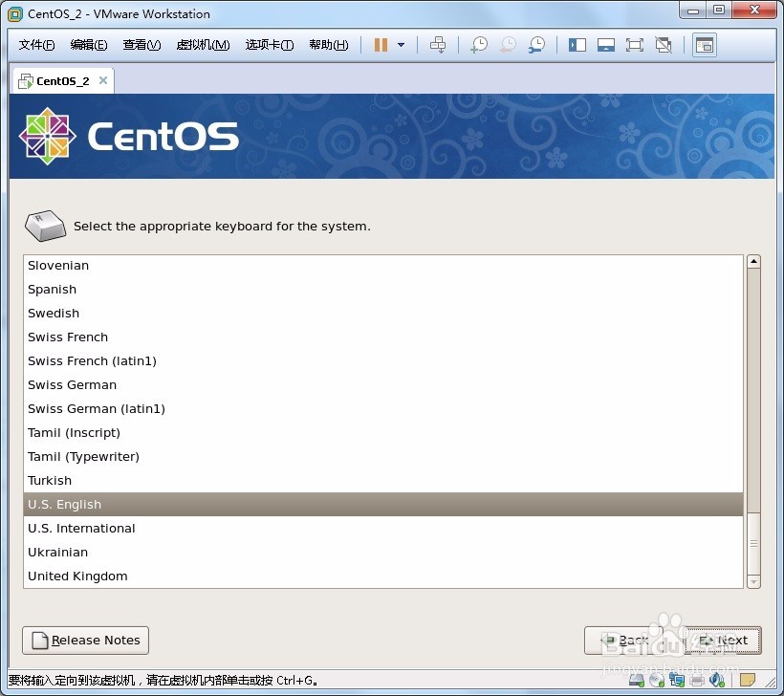This screenshot has height=696, width=784.
Task: Click the CD/DVD drive status icon
Action: coord(657,681)
